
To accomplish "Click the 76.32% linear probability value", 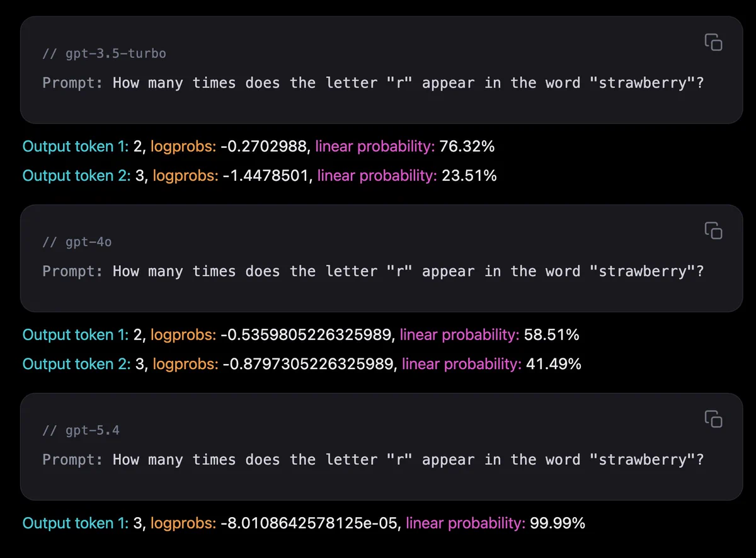I will (467, 147).
